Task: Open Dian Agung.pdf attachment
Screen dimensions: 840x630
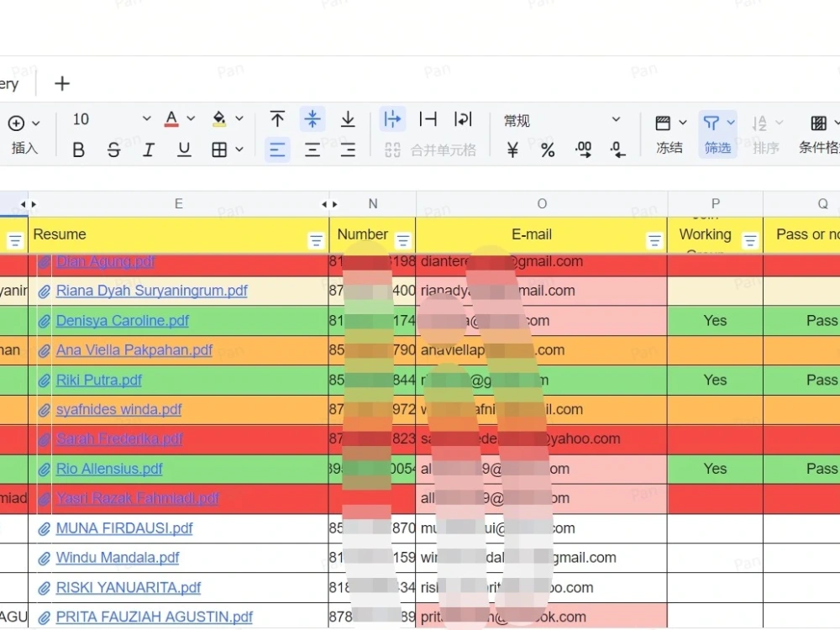Action: (x=105, y=261)
